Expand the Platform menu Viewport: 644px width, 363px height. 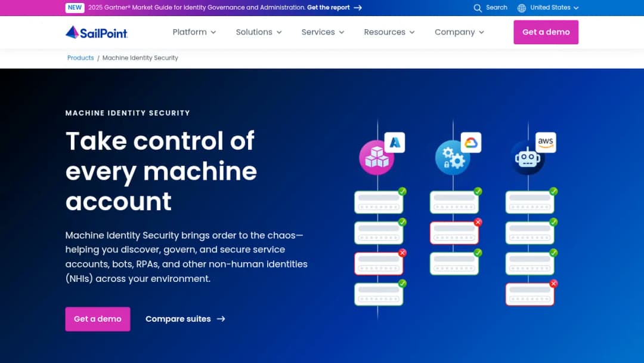194,32
